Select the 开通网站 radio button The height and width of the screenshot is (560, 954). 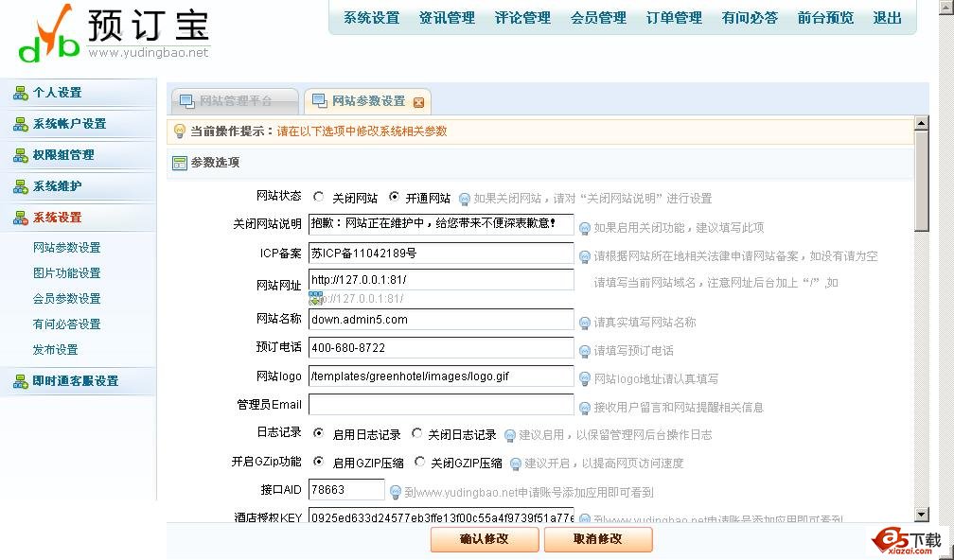394,197
